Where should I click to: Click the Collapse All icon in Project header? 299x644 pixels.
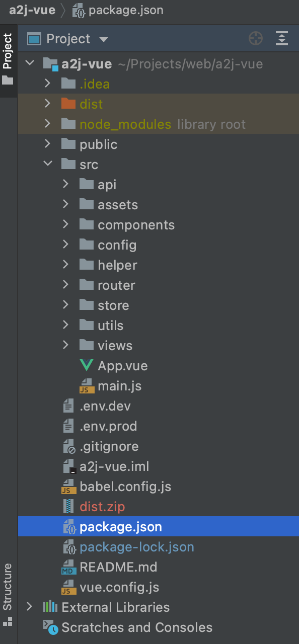(282, 39)
